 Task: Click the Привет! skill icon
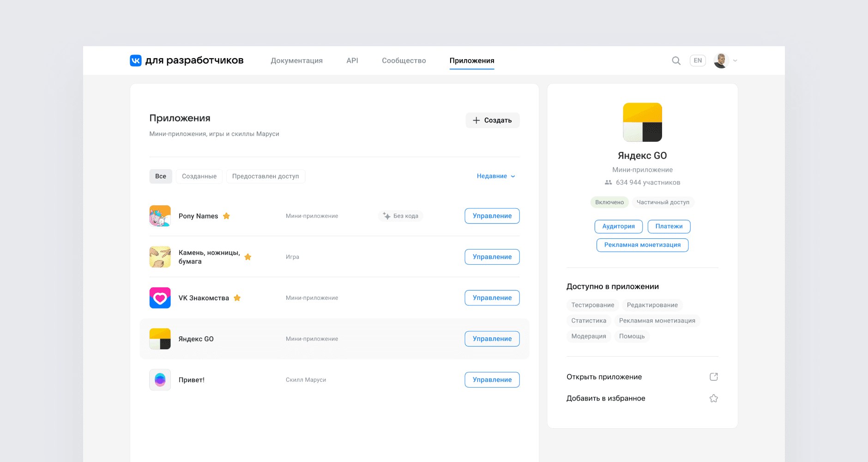(160, 380)
